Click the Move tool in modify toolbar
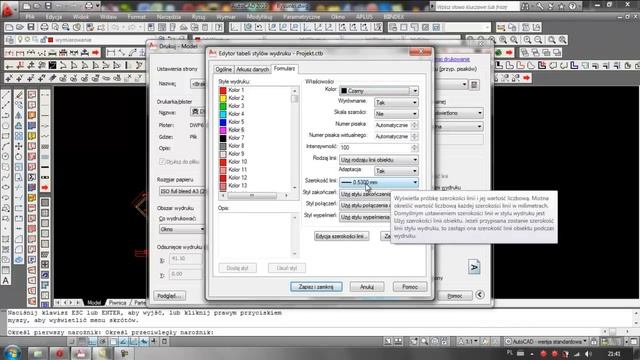The image size is (640, 360). 19,146
